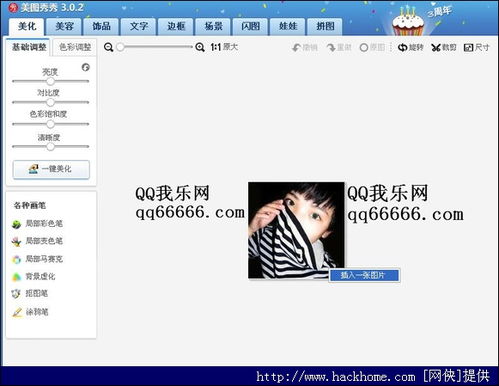Select the 局部彩色笔 brush tool
The height and width of the screenshot is (386, 499).
coord(37,224)
